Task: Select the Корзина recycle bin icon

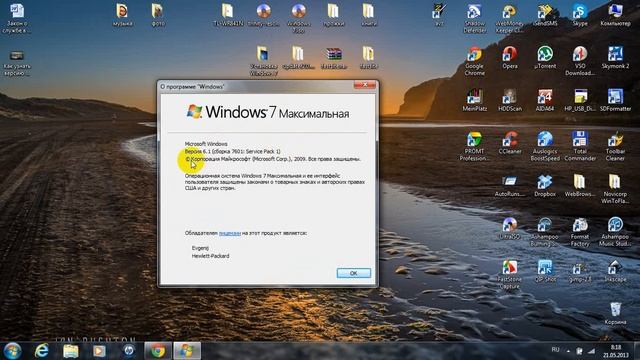Action: (615, 313)
